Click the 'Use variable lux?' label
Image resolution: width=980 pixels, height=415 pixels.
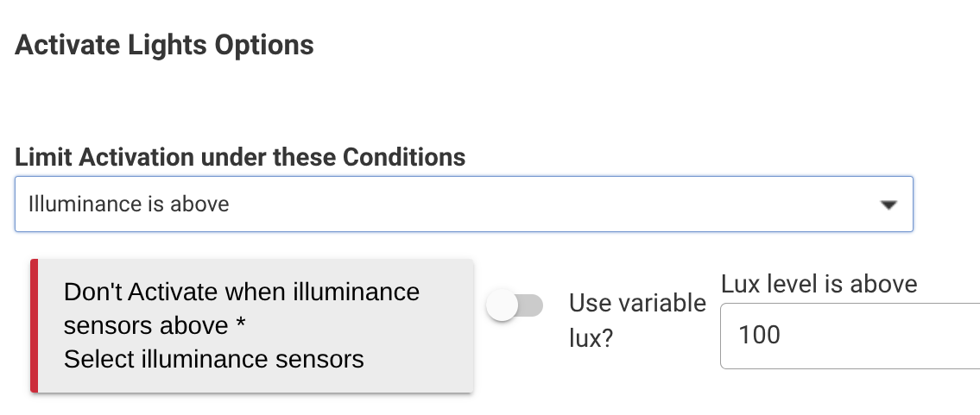637,319
